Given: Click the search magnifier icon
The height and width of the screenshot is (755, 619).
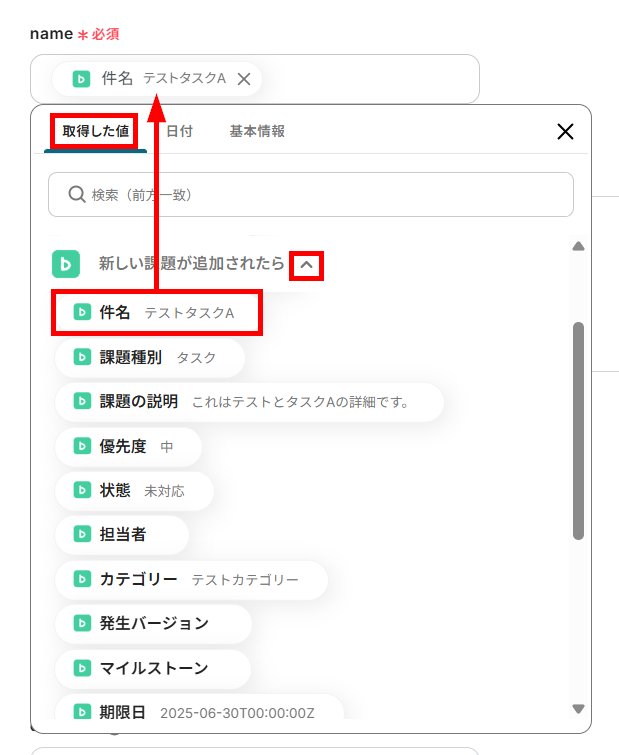Looking at the screenshot, I should (x=77, y=195).
